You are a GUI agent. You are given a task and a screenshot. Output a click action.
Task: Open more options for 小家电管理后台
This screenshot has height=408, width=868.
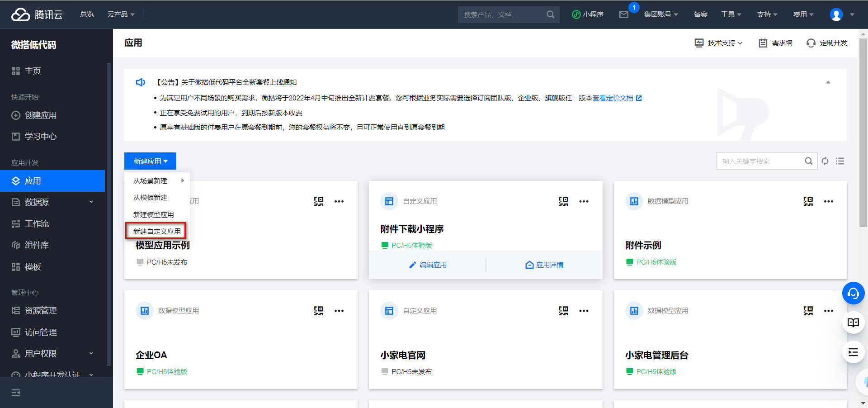point(828,311)
